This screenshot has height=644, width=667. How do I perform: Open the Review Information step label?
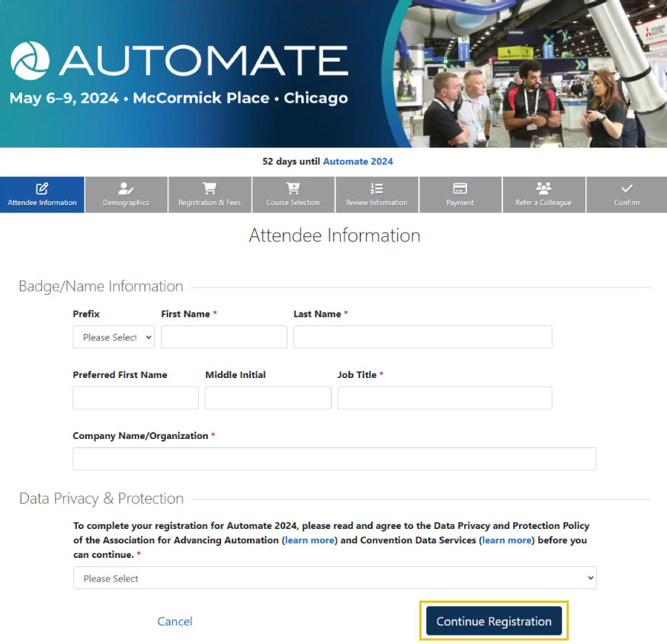pyautogui.click(x=377, y=203)
